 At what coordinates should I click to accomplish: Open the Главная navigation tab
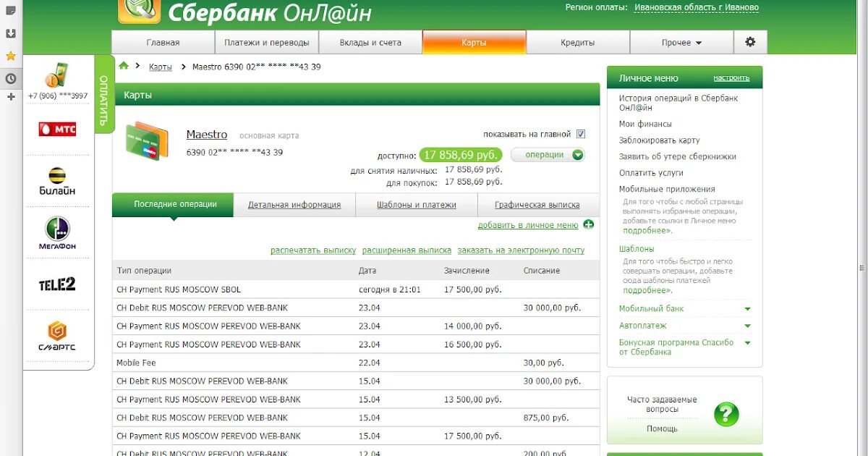point(163,43)
